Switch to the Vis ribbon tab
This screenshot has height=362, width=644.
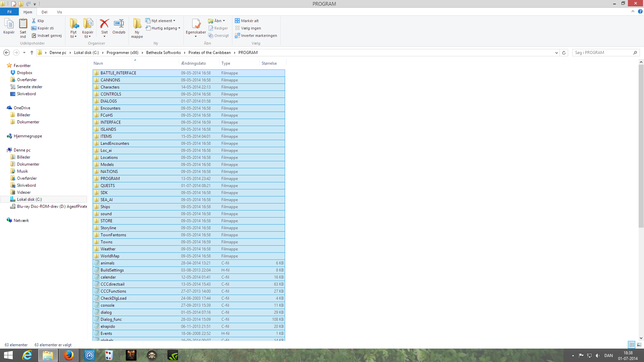coord(59,12)
